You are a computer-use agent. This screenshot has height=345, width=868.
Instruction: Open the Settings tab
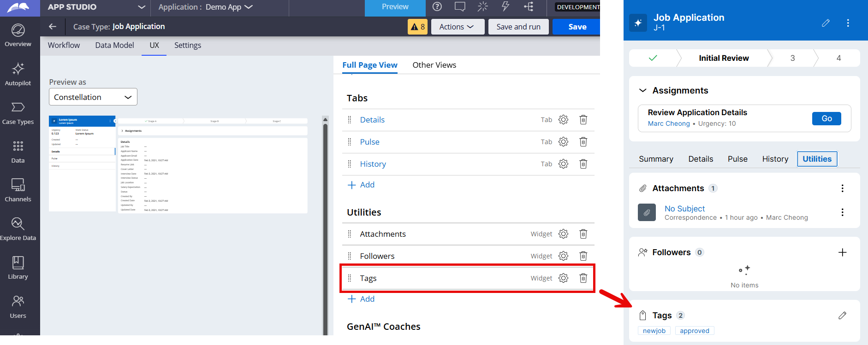tap(188, 45)
